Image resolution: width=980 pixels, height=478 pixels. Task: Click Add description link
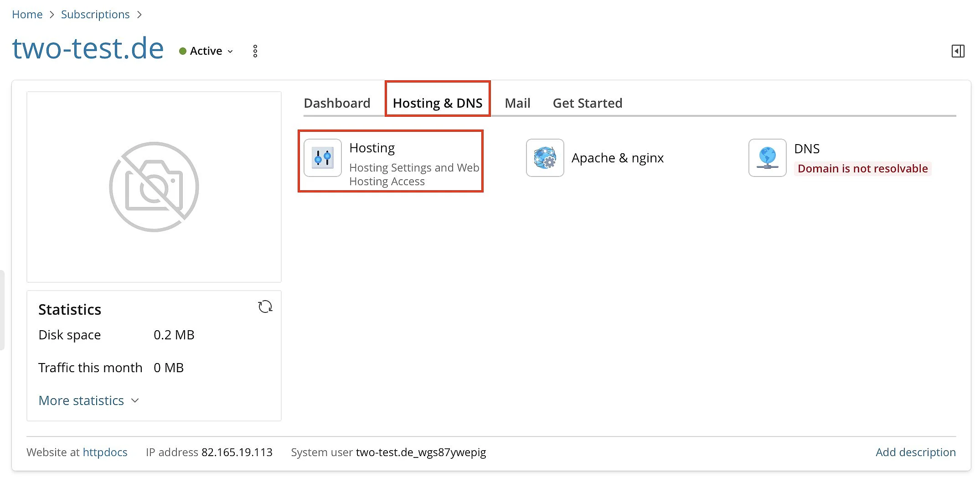point(916,452)
